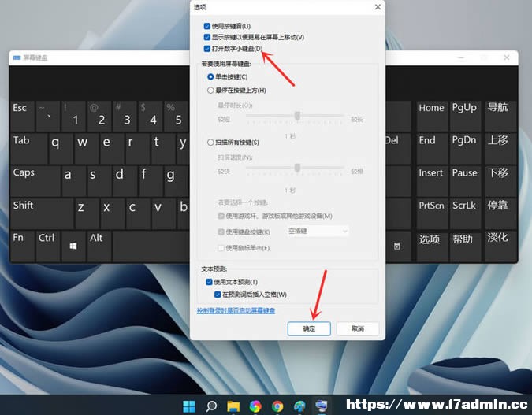Viewport: 532px width, 415px height.
Task: Click the on-screen keyboard app icon on the taskbar
Action: (x=321, y=406)
